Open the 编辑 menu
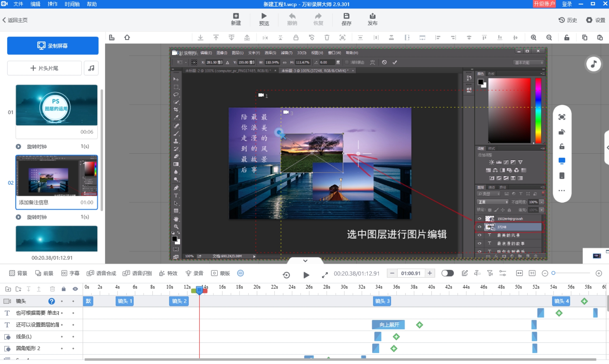The width and height of the screenshot is (609, 364). point(35,4)
